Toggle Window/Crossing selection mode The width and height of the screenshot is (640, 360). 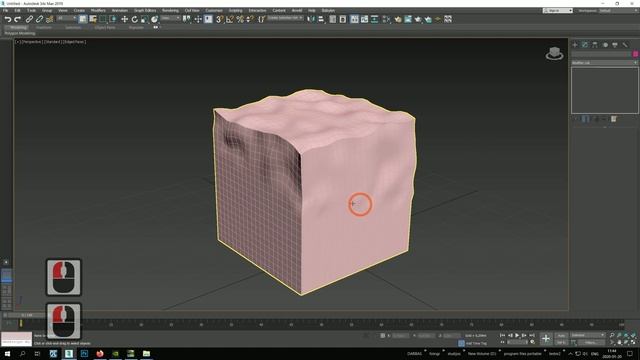[x=113, y=19]
